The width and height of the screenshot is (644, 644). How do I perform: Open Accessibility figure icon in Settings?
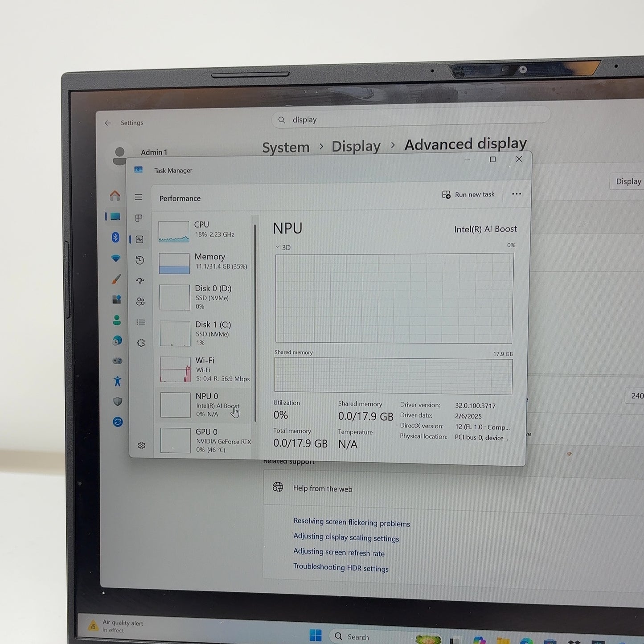[117, 381]
